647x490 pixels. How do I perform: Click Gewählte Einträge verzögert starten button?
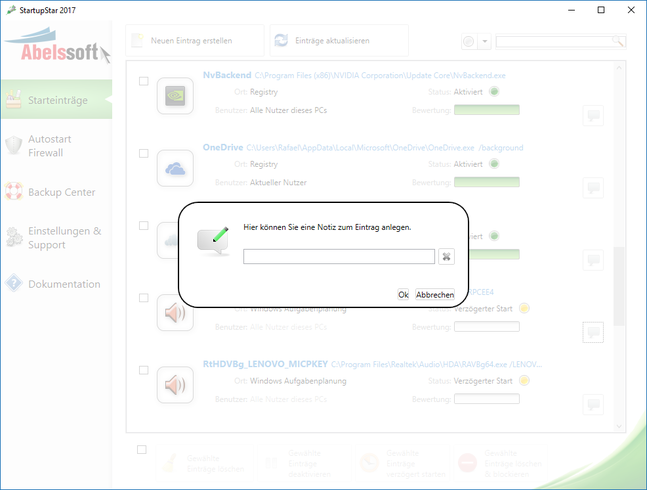(x=404, y=464)
